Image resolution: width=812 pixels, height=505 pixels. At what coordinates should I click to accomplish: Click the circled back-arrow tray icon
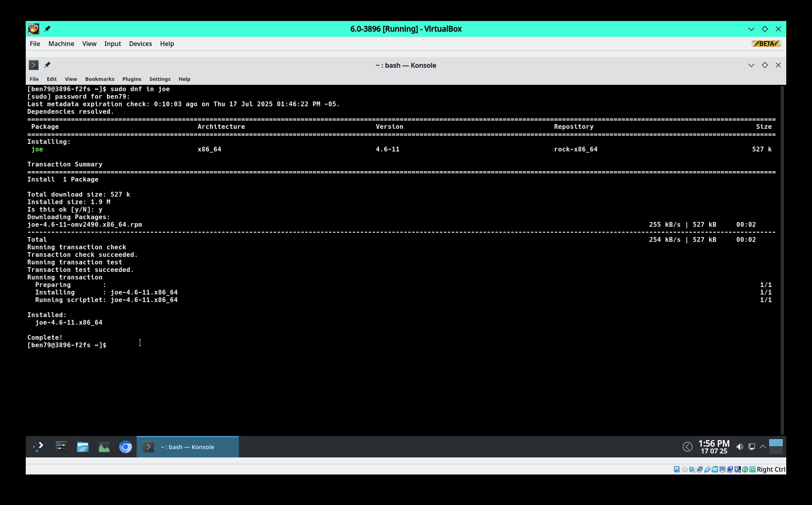coord(687,447)
